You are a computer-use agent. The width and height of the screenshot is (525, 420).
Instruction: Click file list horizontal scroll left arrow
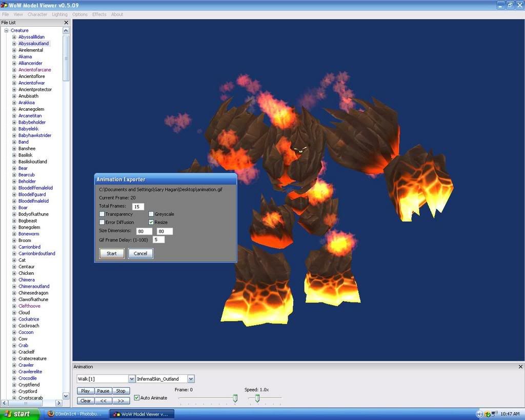pyautogui.click(x=4, y=403)
